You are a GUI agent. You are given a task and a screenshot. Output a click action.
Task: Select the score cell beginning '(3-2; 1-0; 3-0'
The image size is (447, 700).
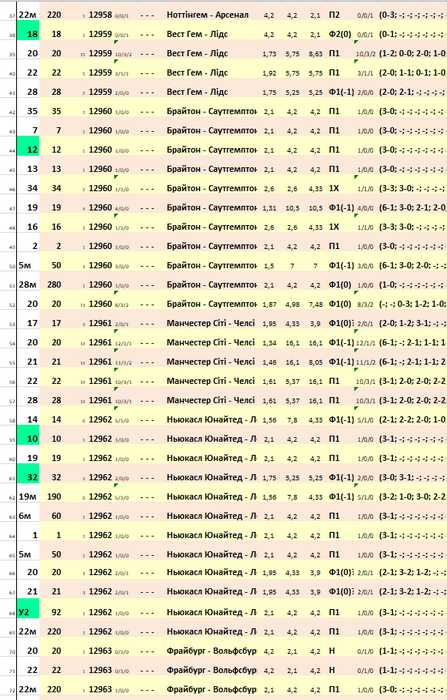412,496
